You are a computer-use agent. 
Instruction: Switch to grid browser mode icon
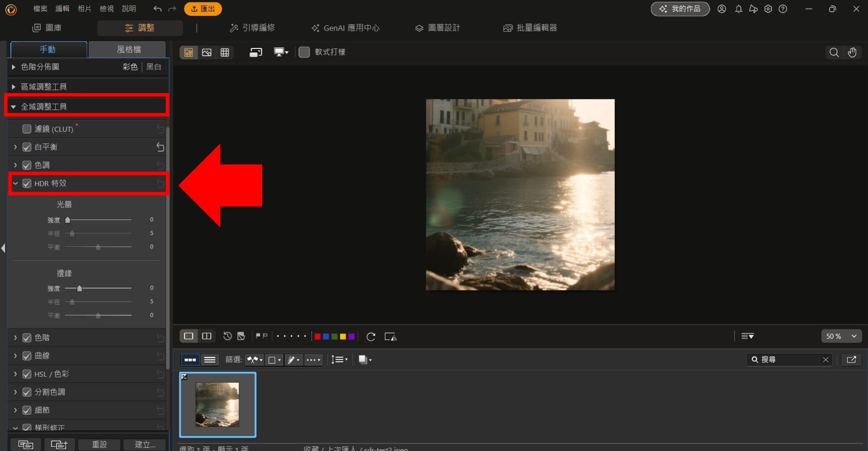(x=225, y=52)
